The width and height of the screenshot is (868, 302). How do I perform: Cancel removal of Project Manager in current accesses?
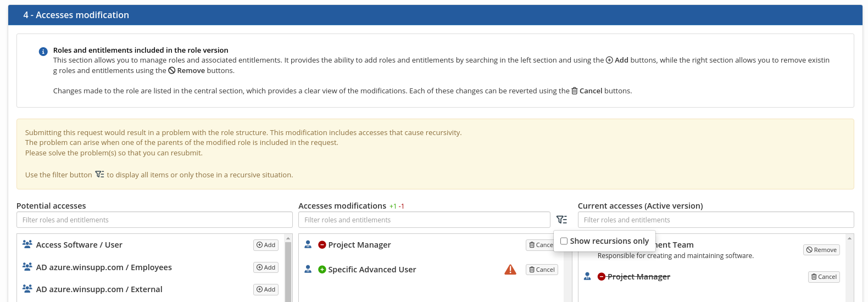pos(824,277)
